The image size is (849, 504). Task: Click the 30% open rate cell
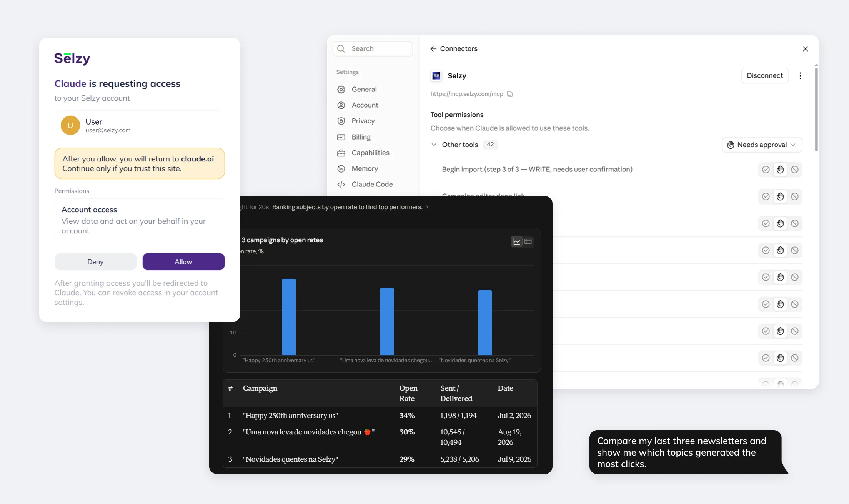coord(407,432)
